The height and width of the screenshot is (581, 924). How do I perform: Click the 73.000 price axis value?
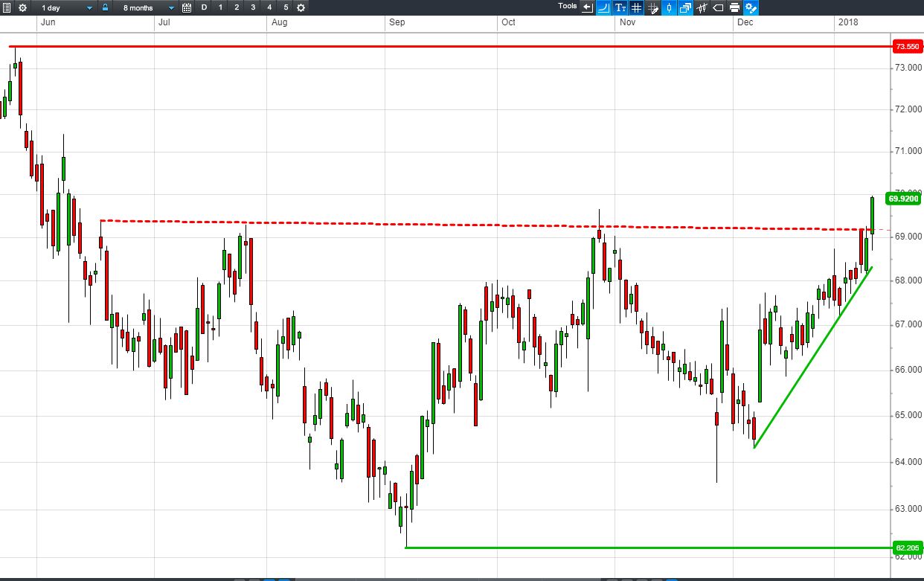coord(908,68)
